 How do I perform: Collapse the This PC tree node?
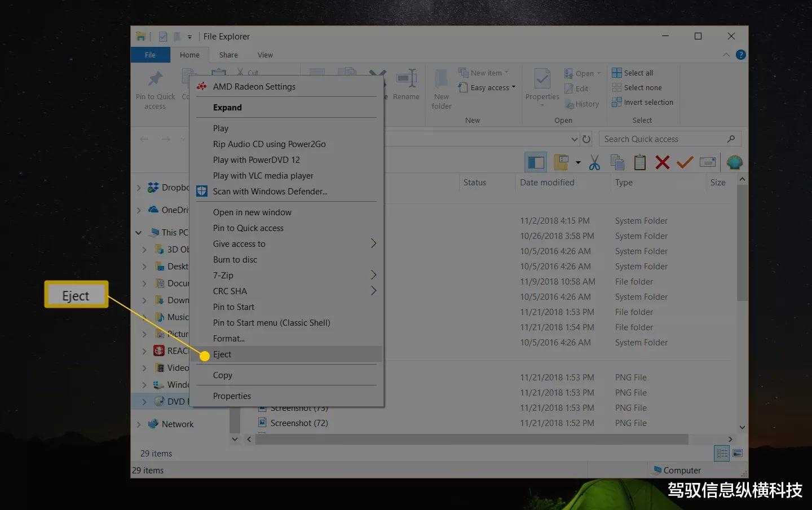click(139, 232)
